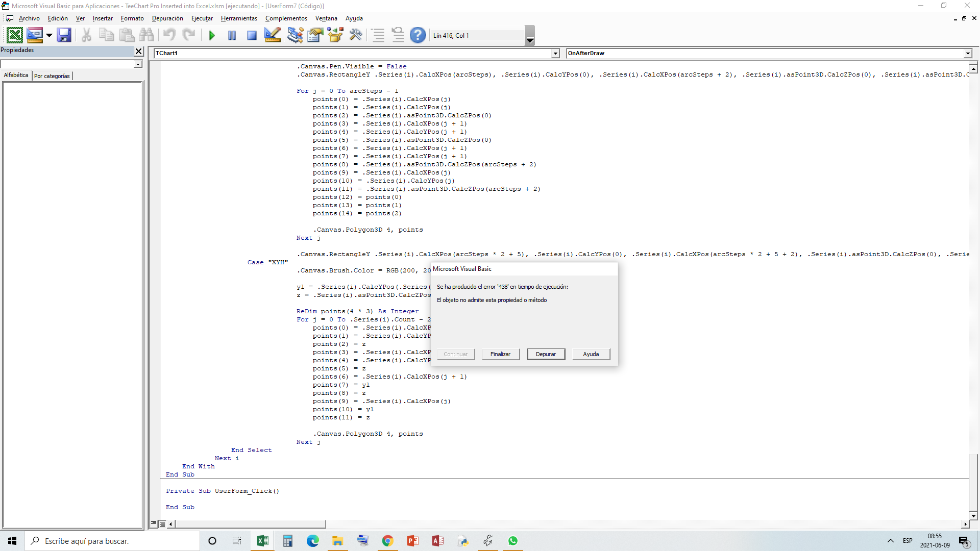Viewport: 980px width, 551px height.
Task: Run the macro with green play icon
Action: point(212,35)
